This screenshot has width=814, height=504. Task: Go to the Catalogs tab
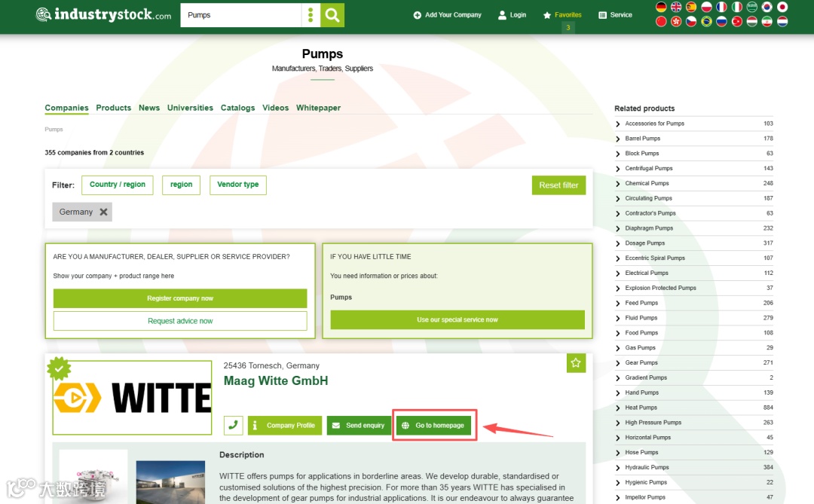[237, 108]
